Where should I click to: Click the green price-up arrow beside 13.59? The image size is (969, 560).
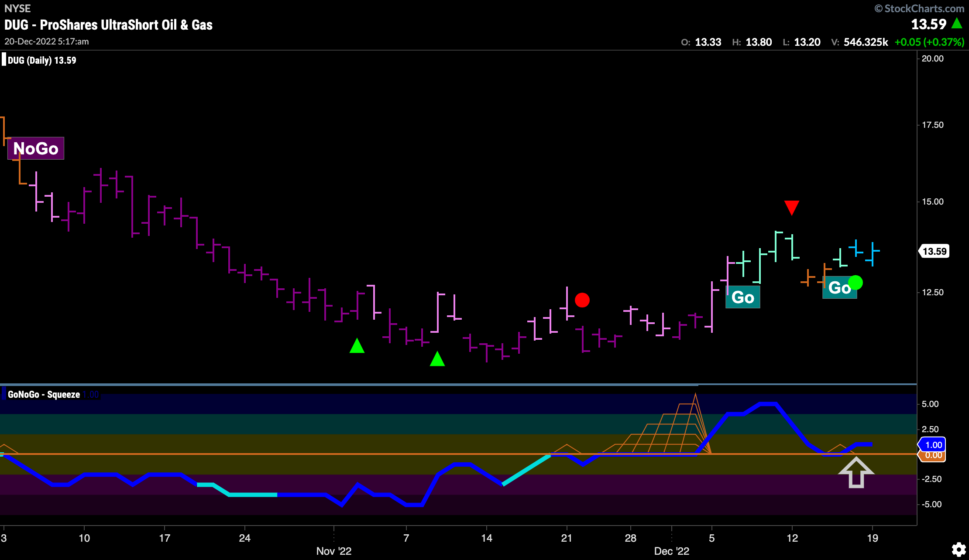click(x=957, y=24)
